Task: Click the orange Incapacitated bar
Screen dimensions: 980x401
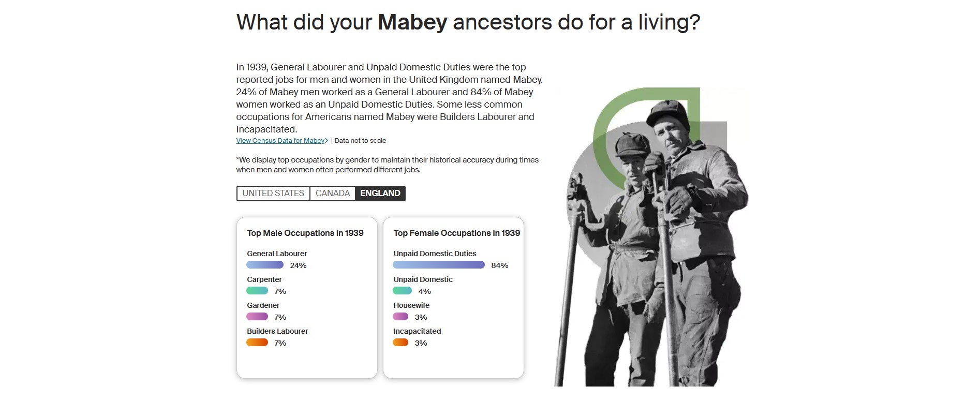Action: point(400,343)
